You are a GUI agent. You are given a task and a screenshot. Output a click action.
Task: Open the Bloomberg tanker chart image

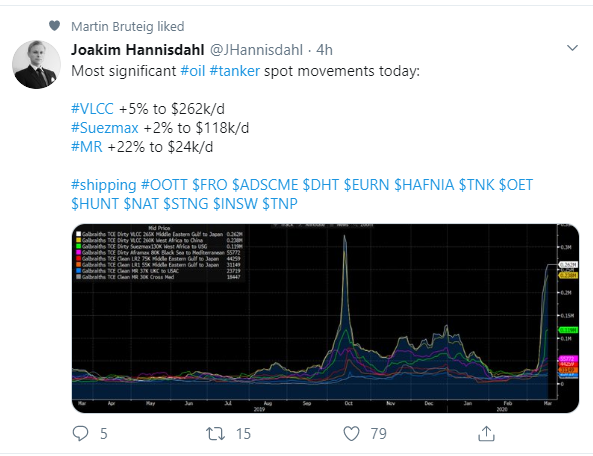point(325,318)
